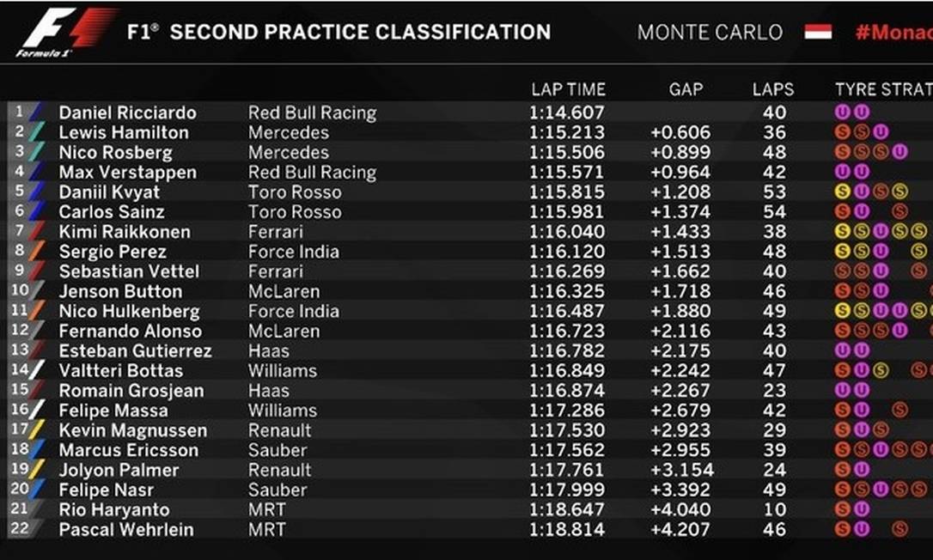The image size is (933, 560).
Task: Click Daniel Ricciardo's first purple tyre icon
Action: (x=843, y=113)
